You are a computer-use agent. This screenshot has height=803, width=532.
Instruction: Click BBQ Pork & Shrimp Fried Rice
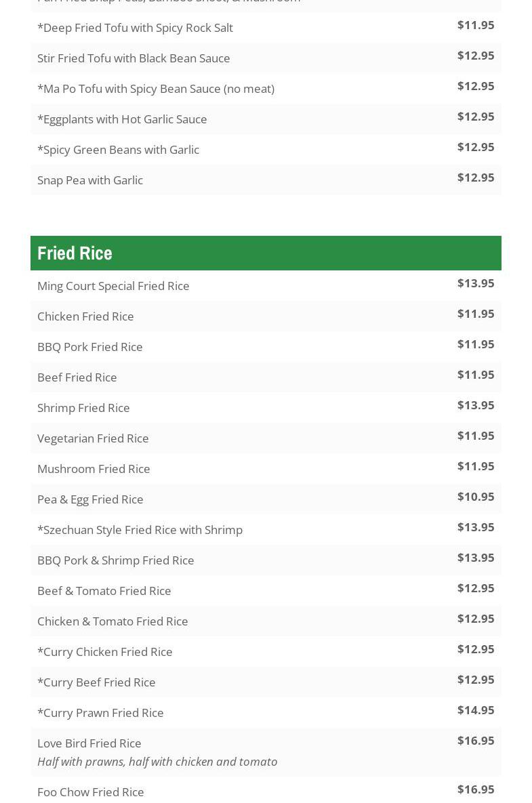coord(115,560)
